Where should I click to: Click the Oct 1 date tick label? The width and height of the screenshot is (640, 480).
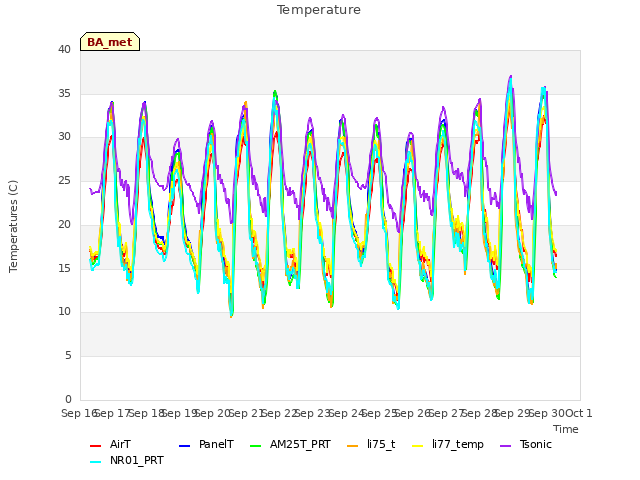pyautogui.click(x=578, y=413)
